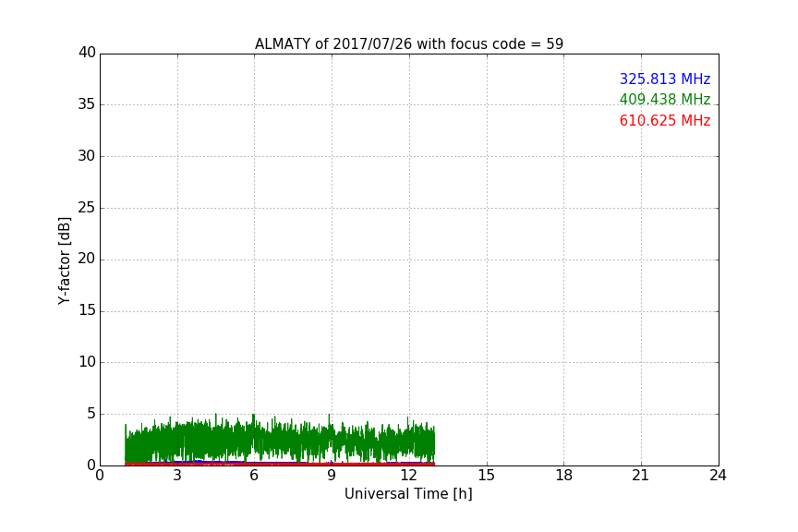Click the y-axis tick label 30
Viewport: 798px width, 532px height.
coord(87,156)
